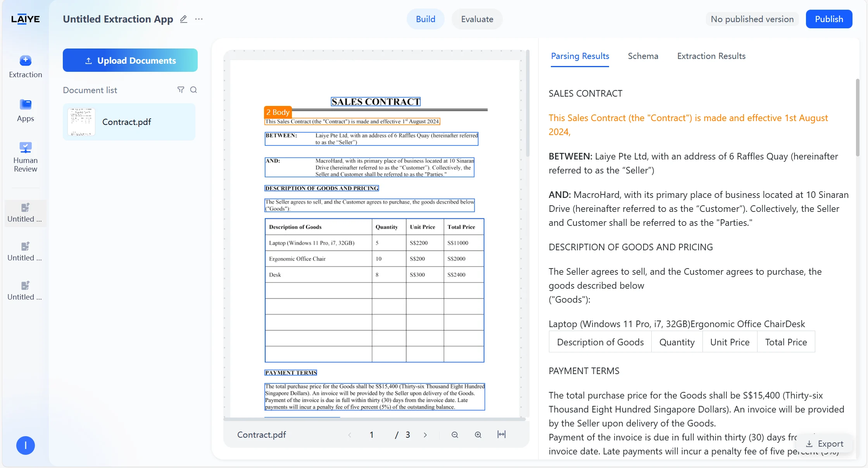Click 'Description of Goods' parsed table cell
The width and height of the screenshot is (868, 468).
[600, 342]
